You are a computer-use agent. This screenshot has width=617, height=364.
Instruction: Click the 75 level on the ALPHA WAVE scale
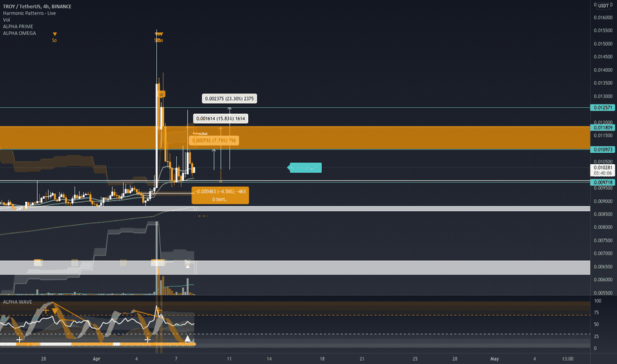[x=596, y=312]
